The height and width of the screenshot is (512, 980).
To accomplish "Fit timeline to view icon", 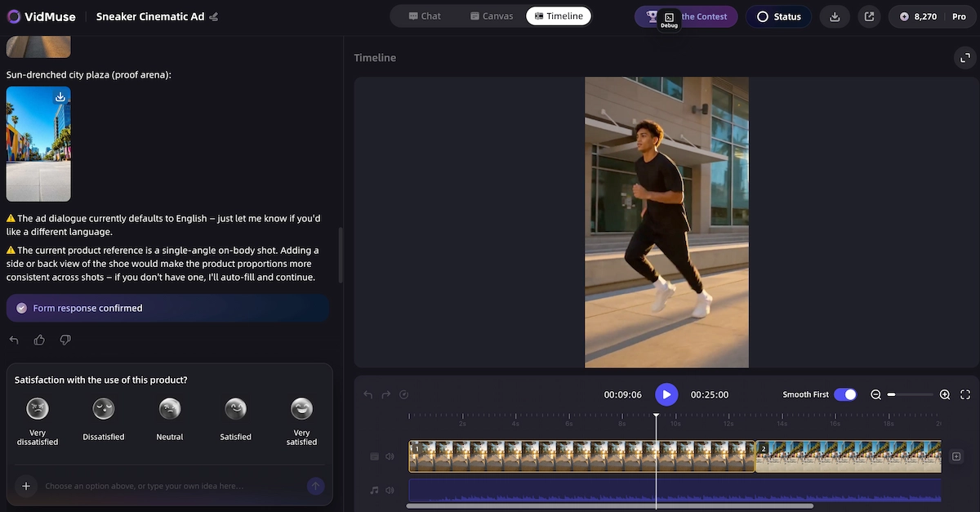I will tap(965, 394).
